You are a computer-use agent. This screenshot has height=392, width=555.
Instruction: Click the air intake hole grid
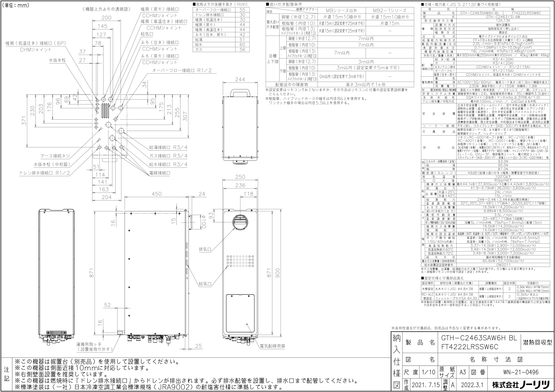[240, 261]
